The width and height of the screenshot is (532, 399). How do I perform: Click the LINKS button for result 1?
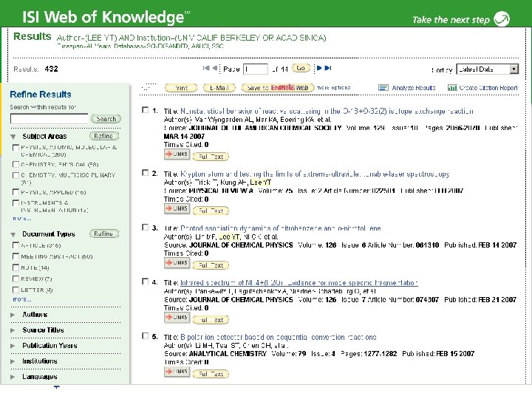(x=177, y=154)
